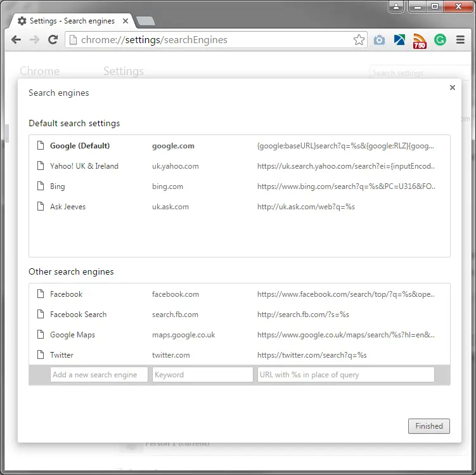Open the Grammarly extension icon
476x475 pixels.
(440, 40)
